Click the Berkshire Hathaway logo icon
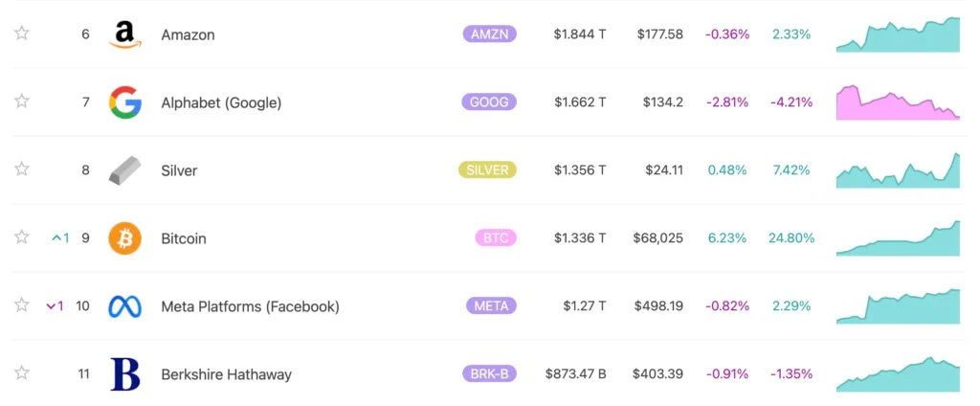The width and height of the screenshot is (980, 406). pos(124,374)
